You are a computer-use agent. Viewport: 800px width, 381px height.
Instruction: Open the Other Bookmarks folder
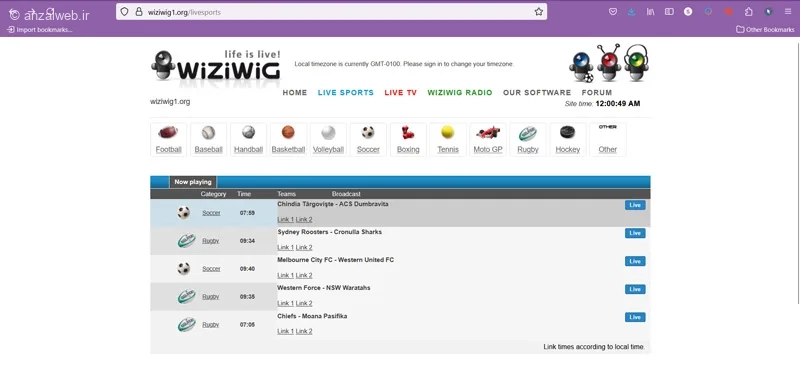coord(765,30)
